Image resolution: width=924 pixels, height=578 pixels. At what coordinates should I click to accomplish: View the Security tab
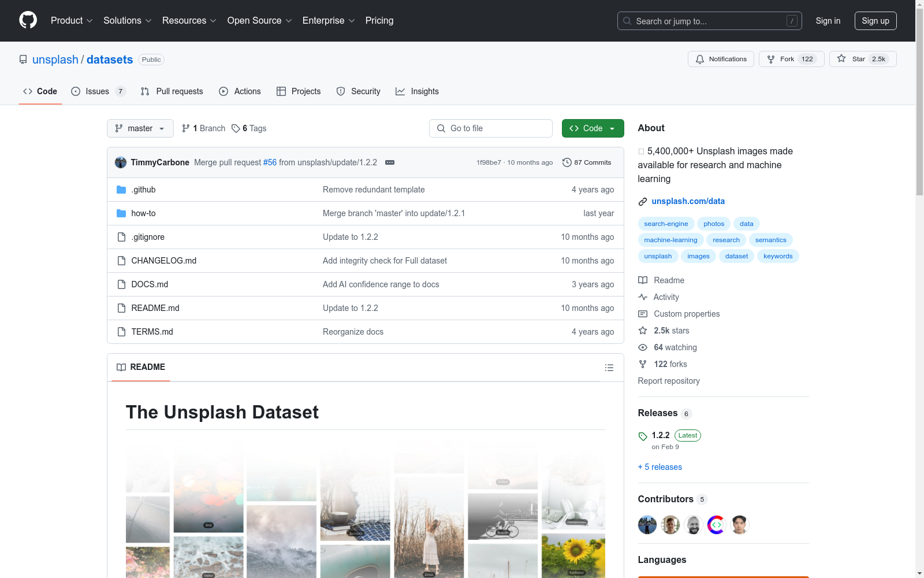tap(358, 91)
